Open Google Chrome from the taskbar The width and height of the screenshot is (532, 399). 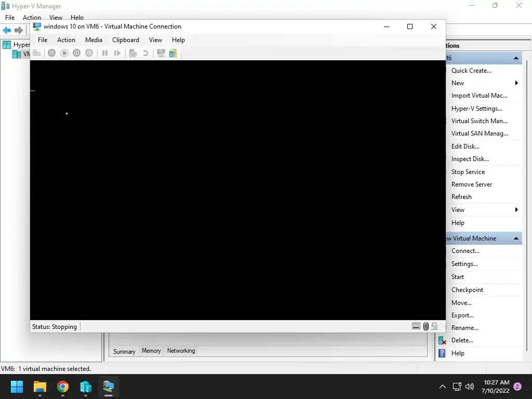(63, 387)
